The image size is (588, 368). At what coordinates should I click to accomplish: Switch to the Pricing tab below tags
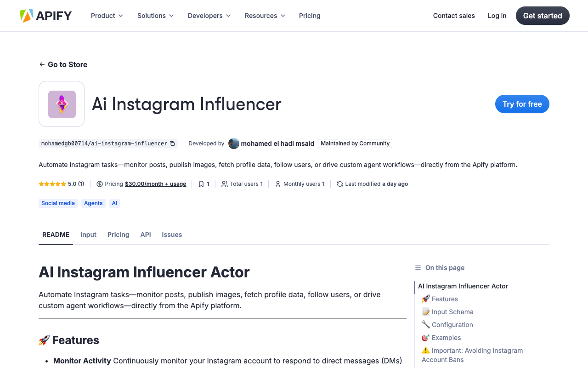click(x=118, y=235)
